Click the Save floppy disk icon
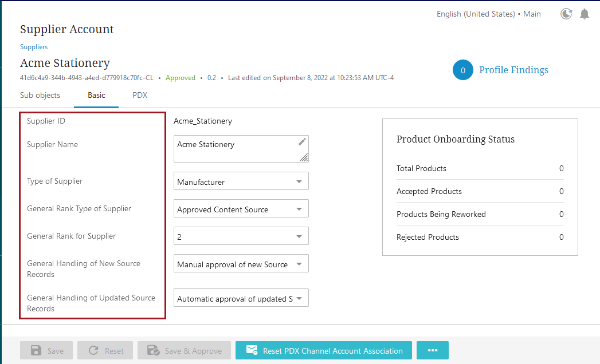Image resolution: width=600 pixels, height=364 pixels. tap(36, 351)
